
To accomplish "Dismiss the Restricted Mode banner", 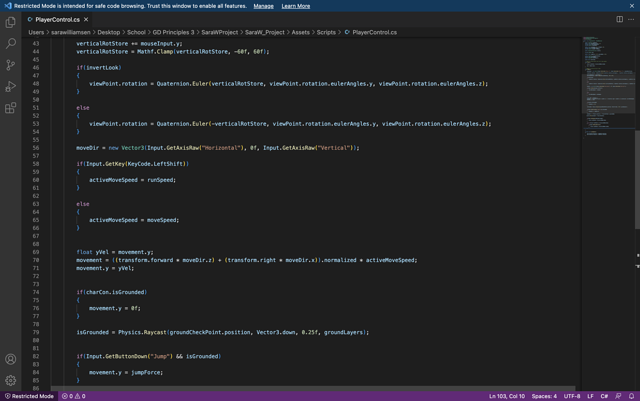I will click(632, 6).
